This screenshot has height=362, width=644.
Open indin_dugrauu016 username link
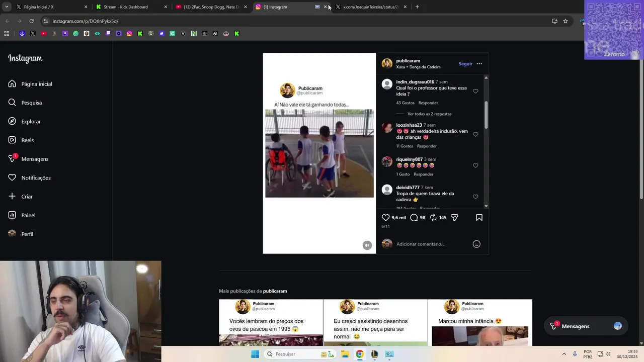(415, 82)
